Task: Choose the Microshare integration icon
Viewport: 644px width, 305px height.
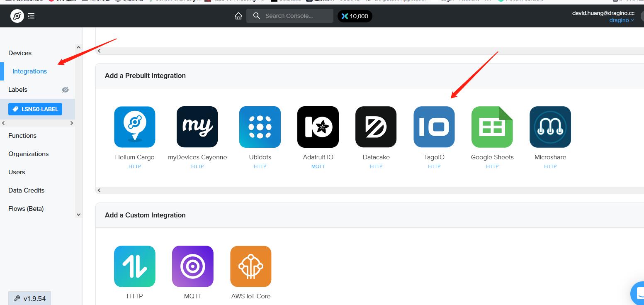Action: point(550,127)
